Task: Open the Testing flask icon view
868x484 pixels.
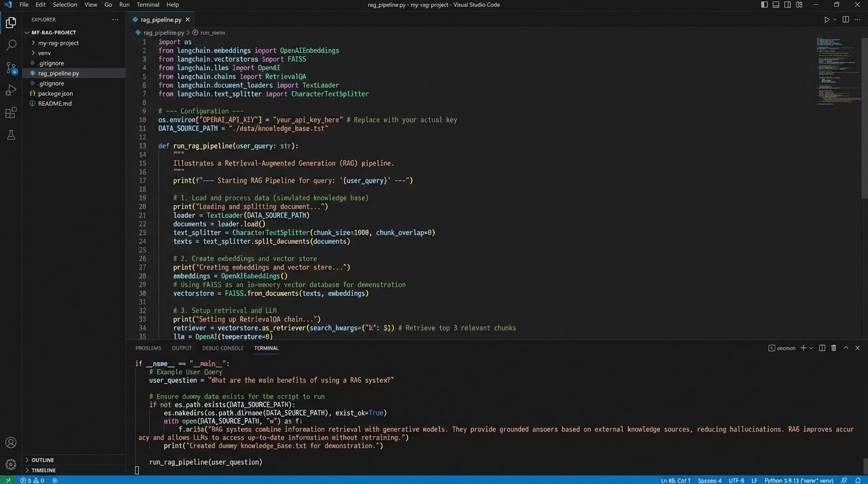Action: tap(11, 135)
